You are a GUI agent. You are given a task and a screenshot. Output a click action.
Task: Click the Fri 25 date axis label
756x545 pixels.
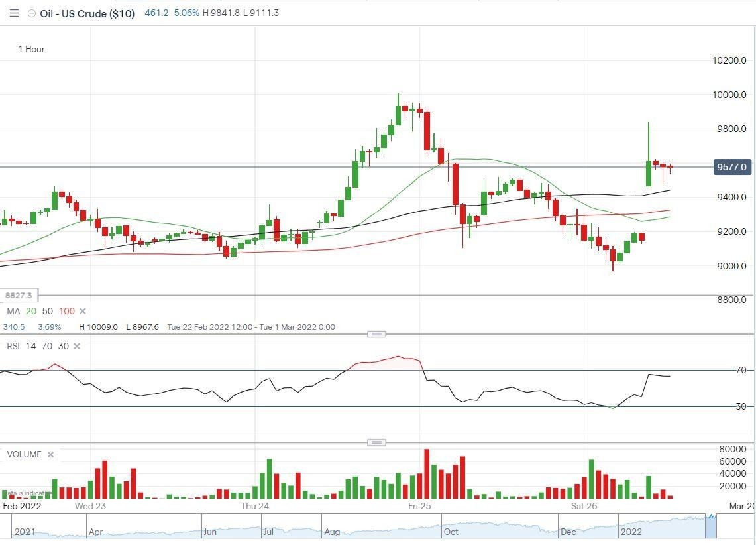(419, 506)
